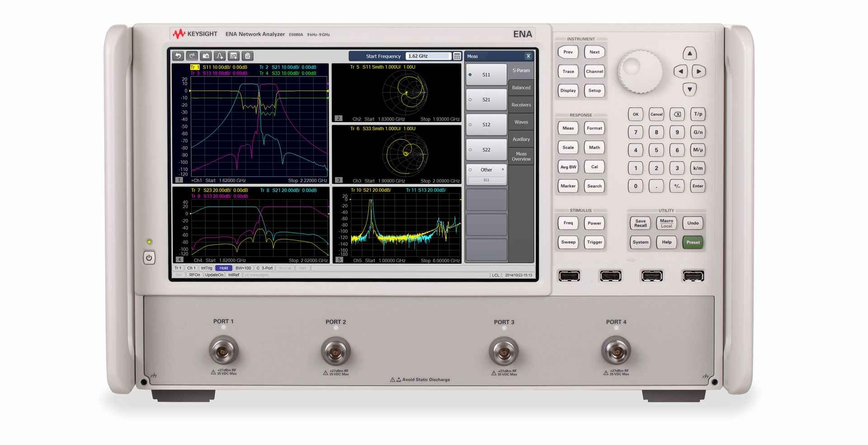Click the Save Recall utility key
Image resolution: width=868 pixels, height=445 pixels.
click(x=641, y=223)
